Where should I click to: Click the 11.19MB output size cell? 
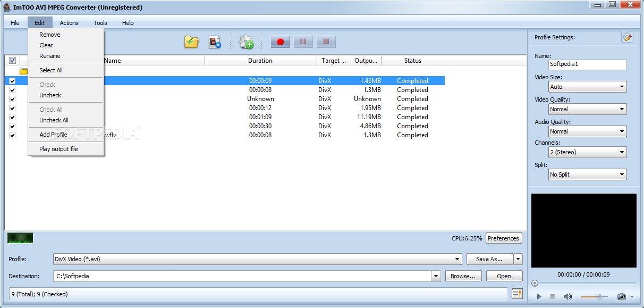coord(368,117)
